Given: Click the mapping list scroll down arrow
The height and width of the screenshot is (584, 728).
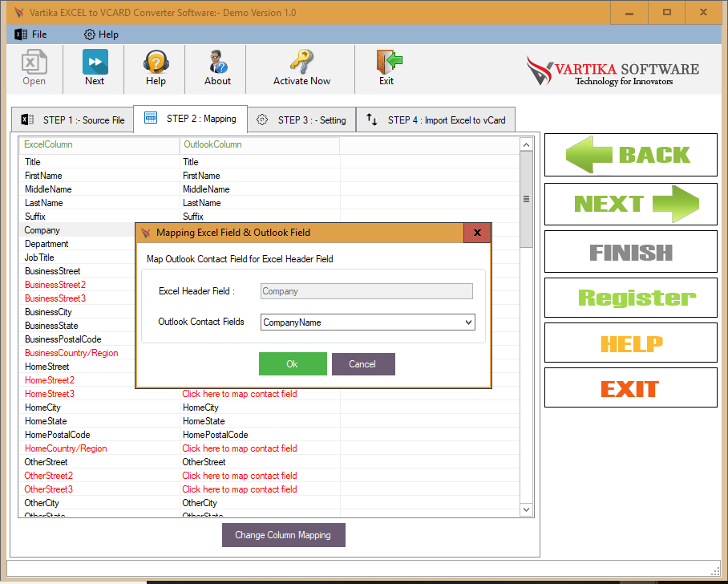Looking at the screenshot, I should (x=526, y=509).
